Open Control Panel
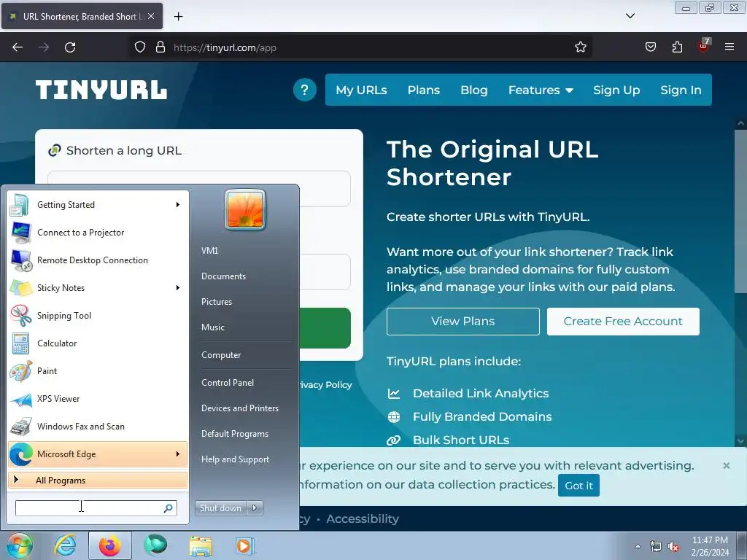The width and height of the screenshot is (747, 560). click(x=228, y=383)
